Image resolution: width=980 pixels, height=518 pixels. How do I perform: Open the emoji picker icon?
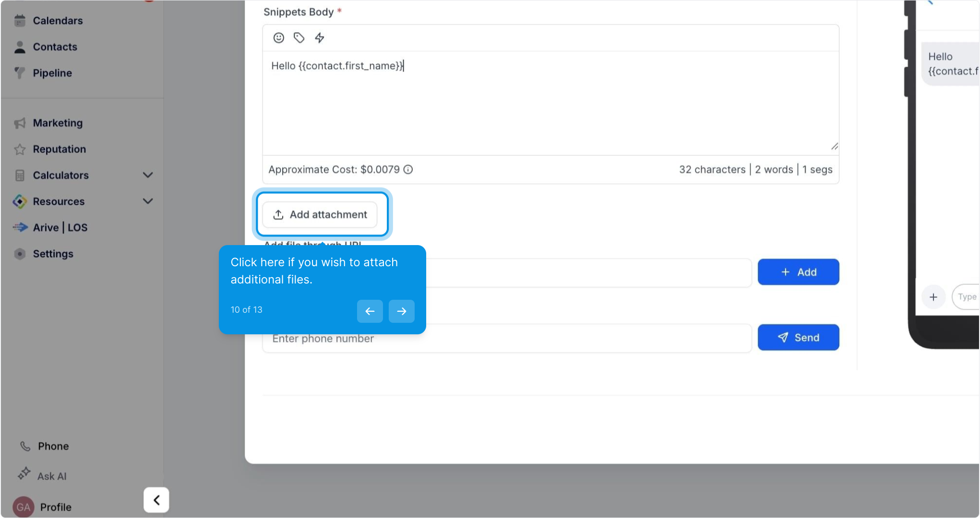(x=278, y=38)
